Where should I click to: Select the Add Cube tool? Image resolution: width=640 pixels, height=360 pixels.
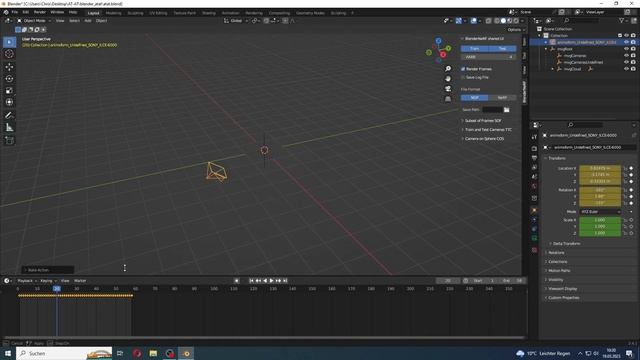9,141
